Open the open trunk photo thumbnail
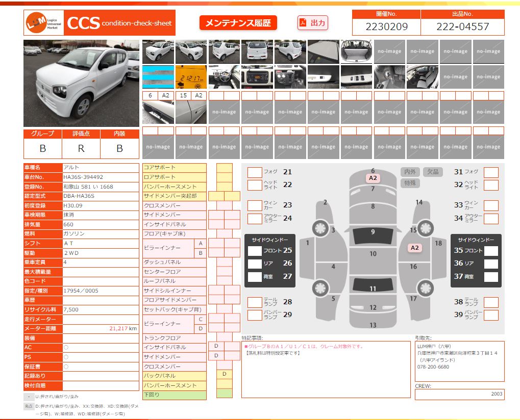 356,51
